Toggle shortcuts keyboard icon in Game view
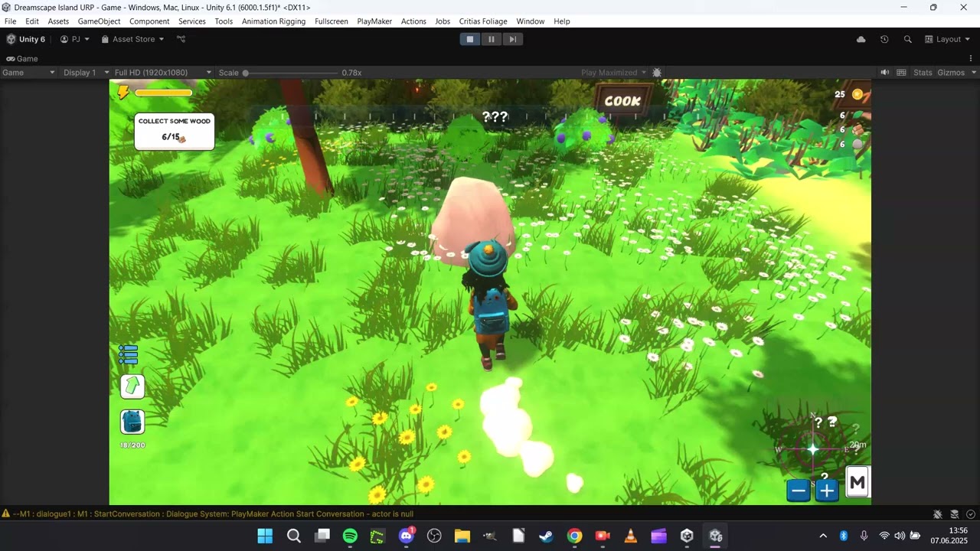Image resolution: width=980 pixels, height=551 pixels. click(901, 73)
